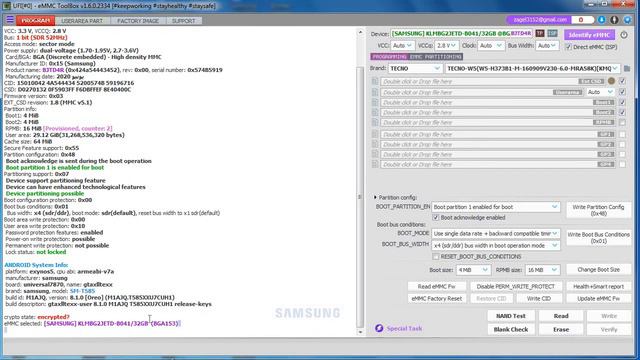Open the folder icon beside model dropdown
Viewport: 640px width, 360px height.
tap(627, 69)
